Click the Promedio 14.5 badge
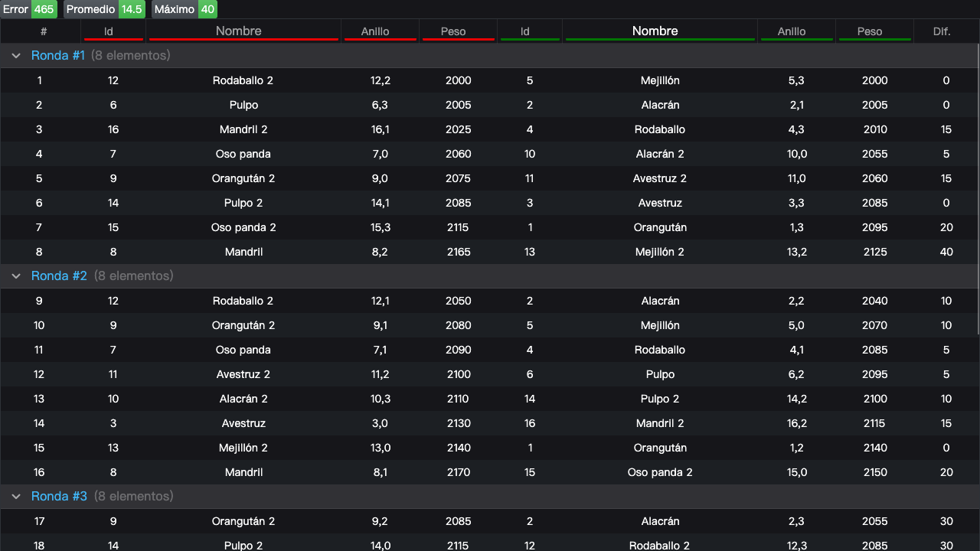 [103, 9]
